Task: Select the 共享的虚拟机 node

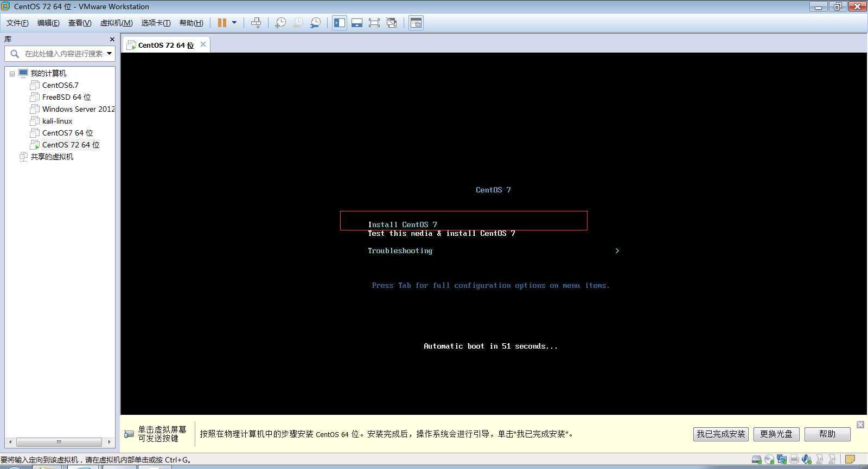Action: (52, 157)
